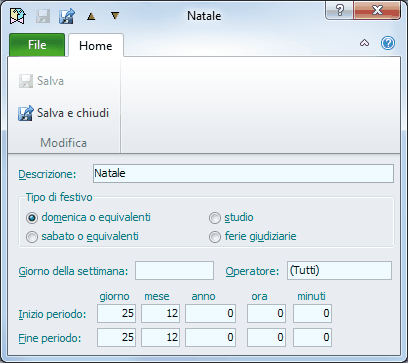The image size is (408, 363).
Task: Click the Salva ribbon button
Action: pos(41,81)
